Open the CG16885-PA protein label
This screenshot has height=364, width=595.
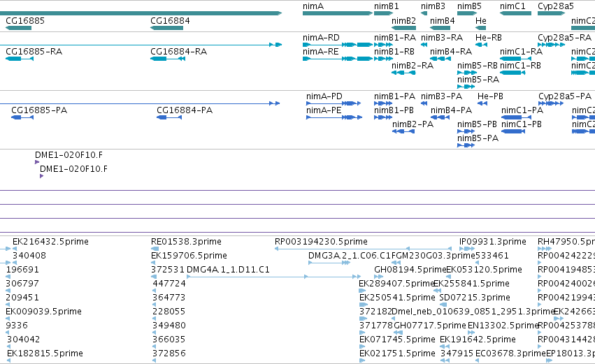tap(39, 110)
